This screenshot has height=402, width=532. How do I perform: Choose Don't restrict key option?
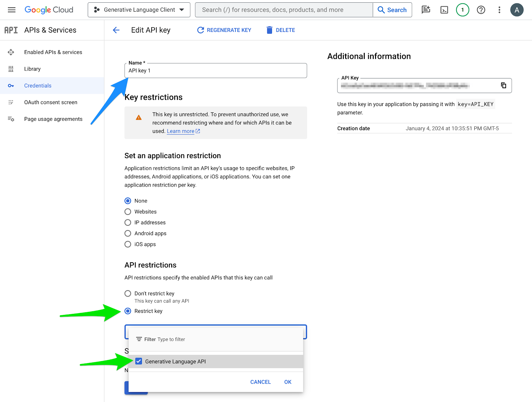pyautogui.click(x=128, y=294)
